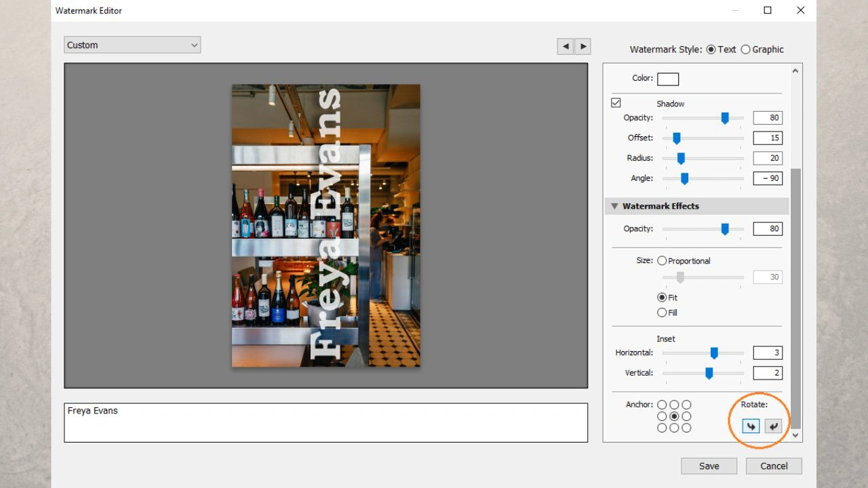Rotate watermark right using the second Rotate button
This screenshot has height=488, width=868.
[773, 426]
